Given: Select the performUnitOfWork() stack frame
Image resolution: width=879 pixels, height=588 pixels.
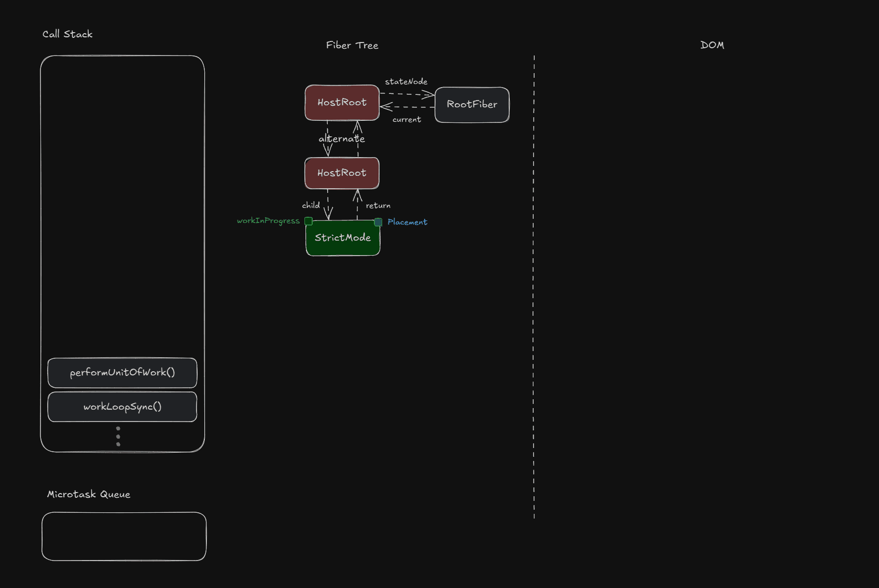Looking at the screenshot, I should click(x=122, y=373).
